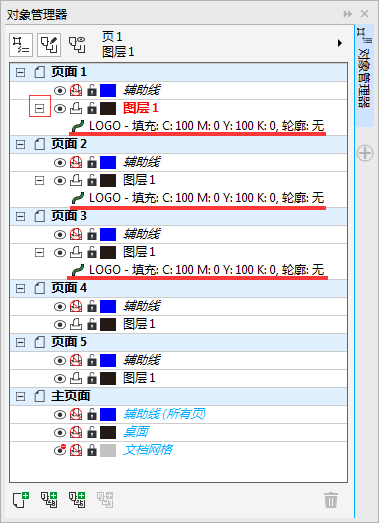Collapse 主页面 tree node
This screenshot has width=379, height=523.
point(20,396)
